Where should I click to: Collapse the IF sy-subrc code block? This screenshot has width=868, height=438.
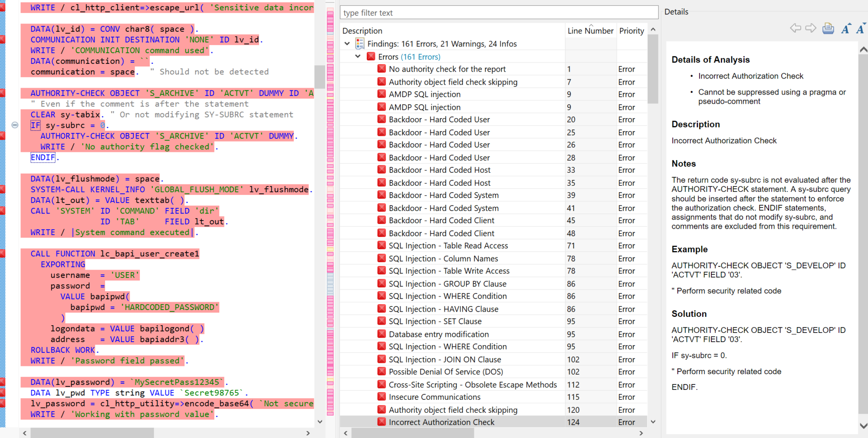pos(15,125)
